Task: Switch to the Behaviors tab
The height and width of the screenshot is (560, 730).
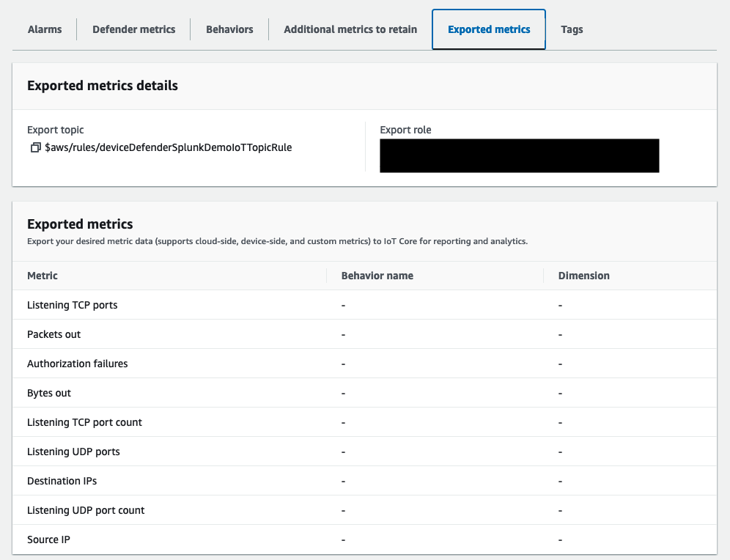Action: click(229, 29)
